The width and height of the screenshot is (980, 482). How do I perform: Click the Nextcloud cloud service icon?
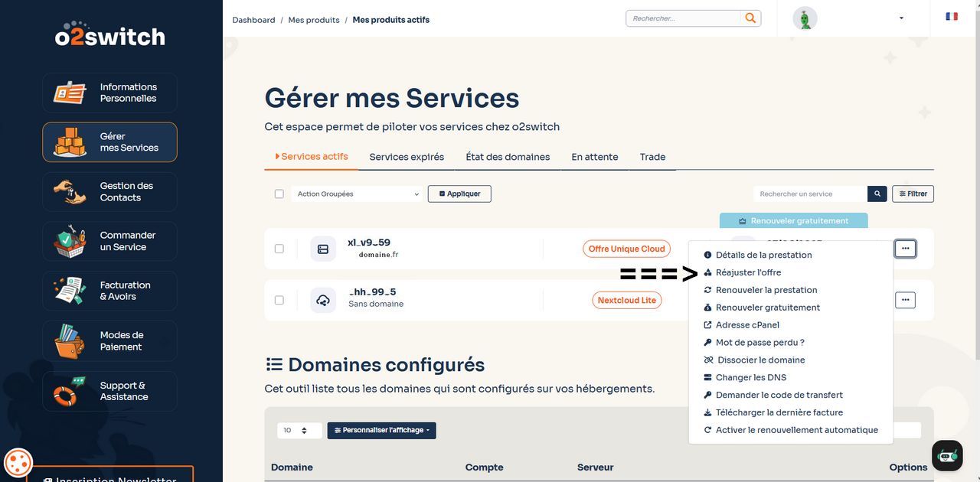[323, 300]
